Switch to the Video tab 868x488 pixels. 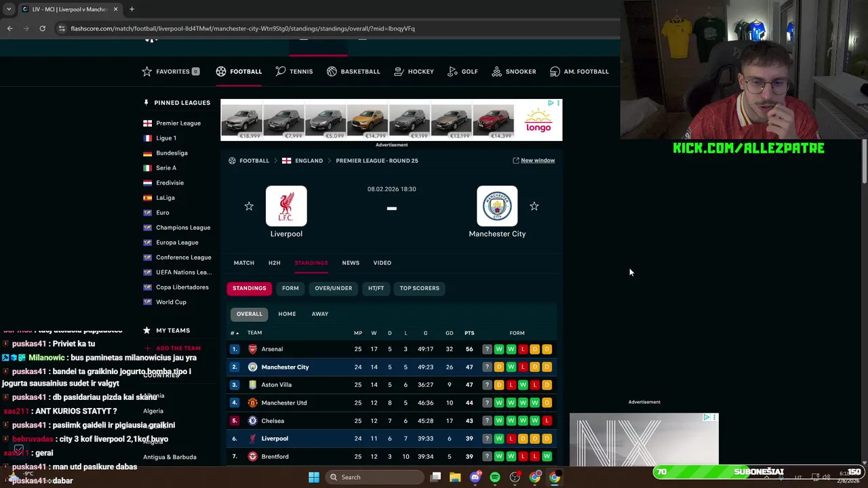click(x=382, y=263)
